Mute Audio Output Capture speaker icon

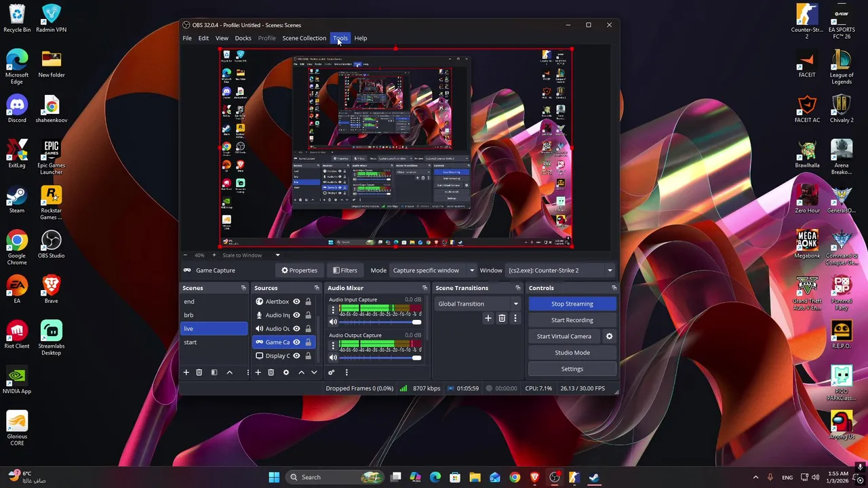(333, 357)
